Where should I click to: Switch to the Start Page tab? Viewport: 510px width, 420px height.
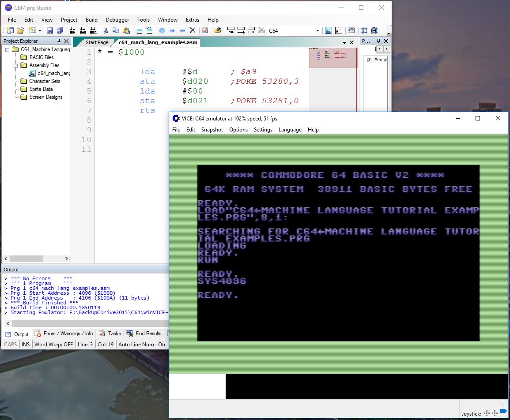(x=97, y=42)
